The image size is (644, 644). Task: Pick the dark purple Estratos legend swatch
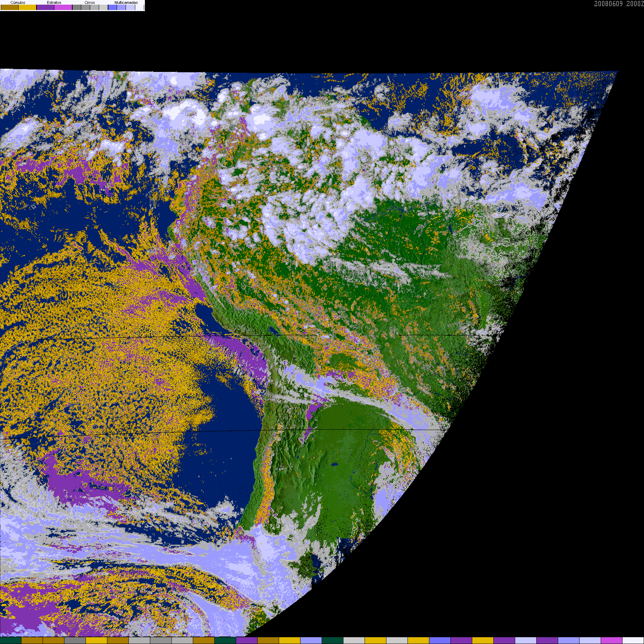(45, 7)
